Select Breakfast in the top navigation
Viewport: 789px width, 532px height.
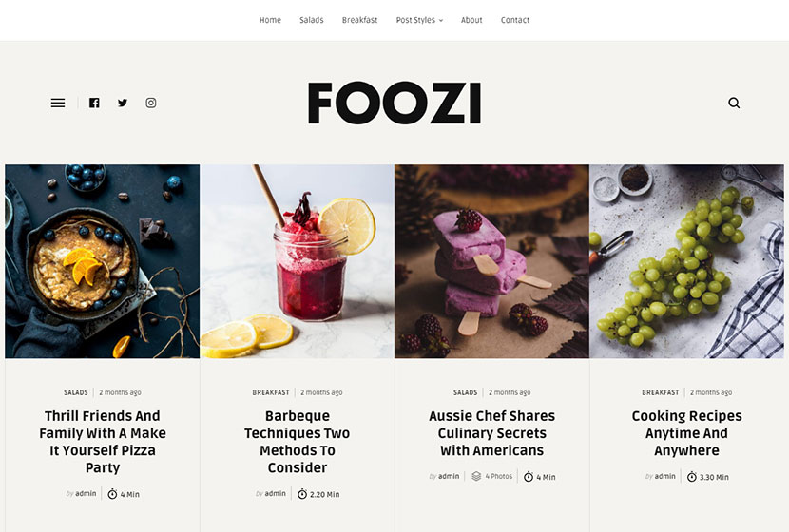[x=359, y=20]
